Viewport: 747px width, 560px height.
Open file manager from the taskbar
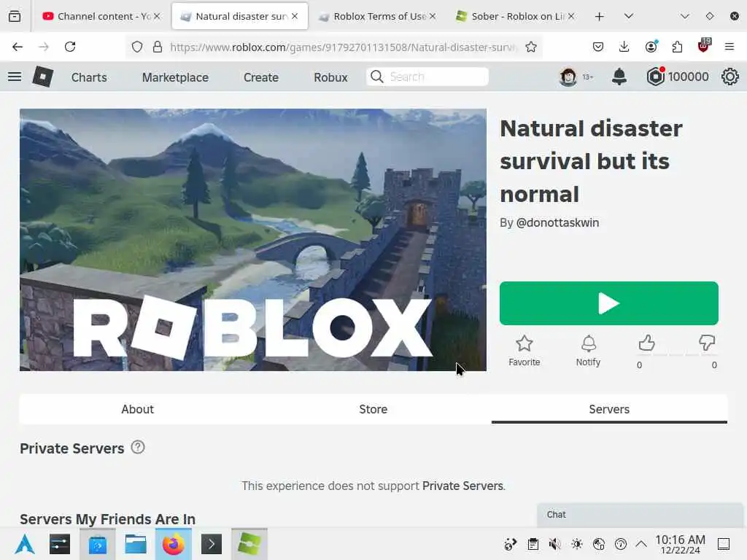click(x=135, y=544)
